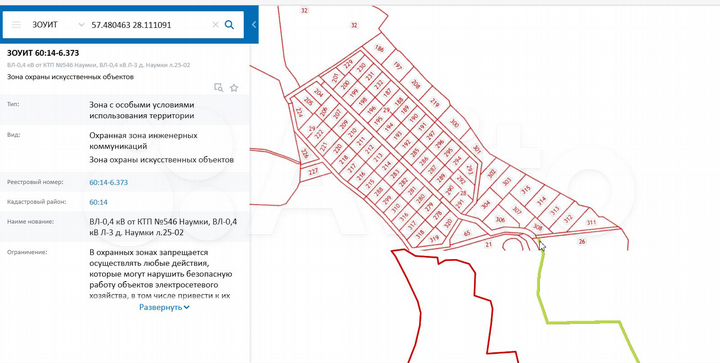This screenshot has width=720, height=363.
Task: Select parcel 285 on the map
Action: (x=415, y=152)
